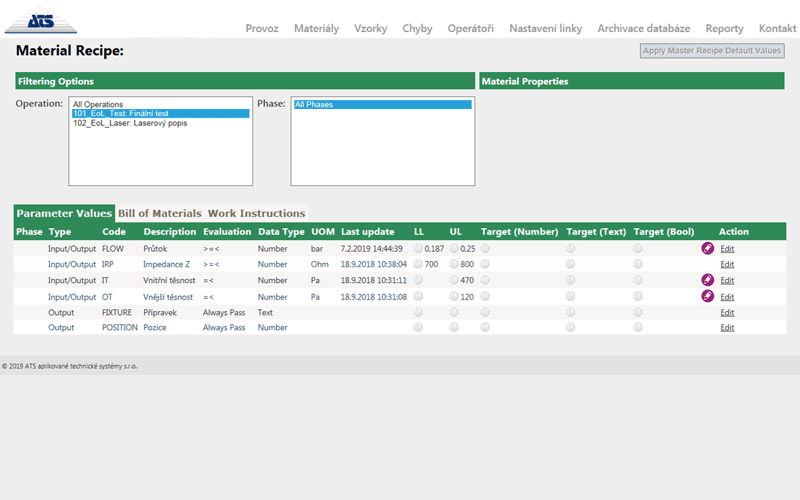Select Target (Number) radio for OT row
The image size is (800, 500).
[x=486, y=296]
